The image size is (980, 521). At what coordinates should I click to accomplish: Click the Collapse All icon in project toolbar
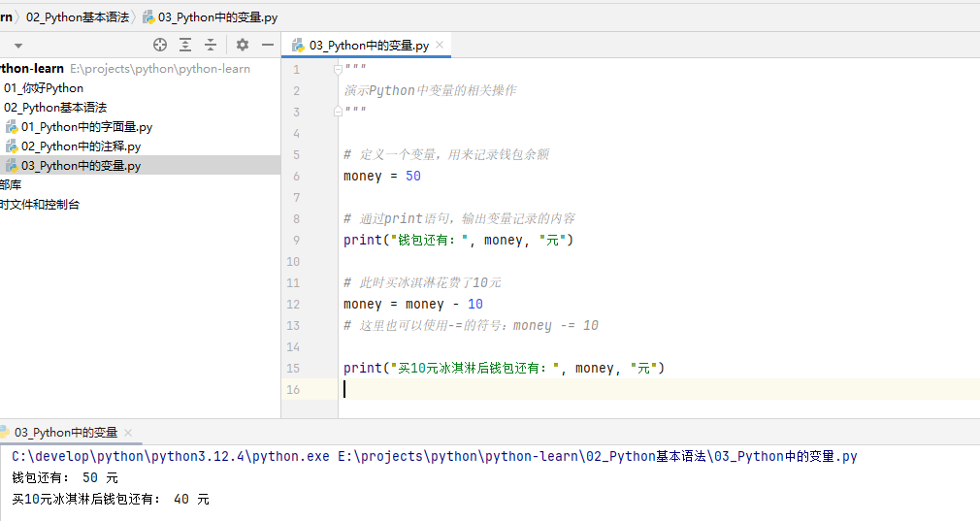[x=210, y=45]
